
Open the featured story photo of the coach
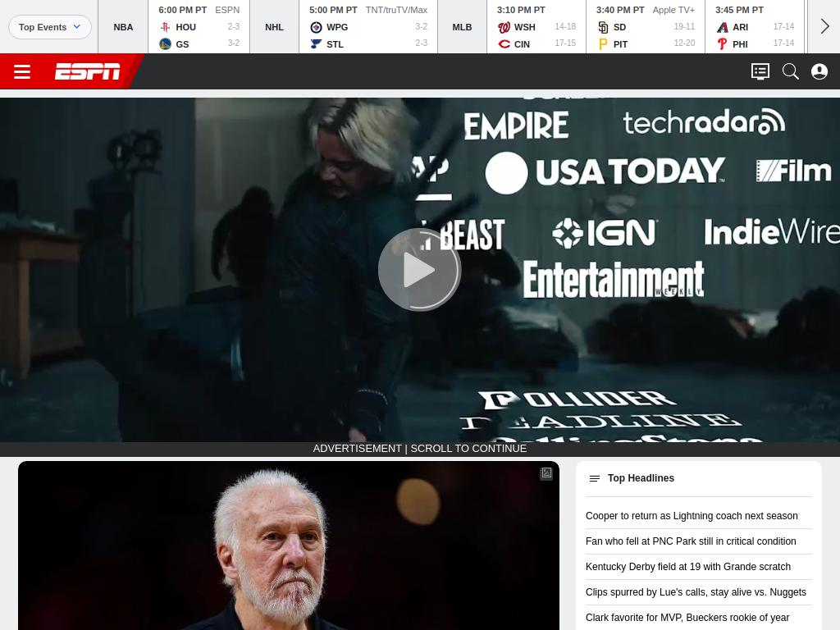coord(289,546)
